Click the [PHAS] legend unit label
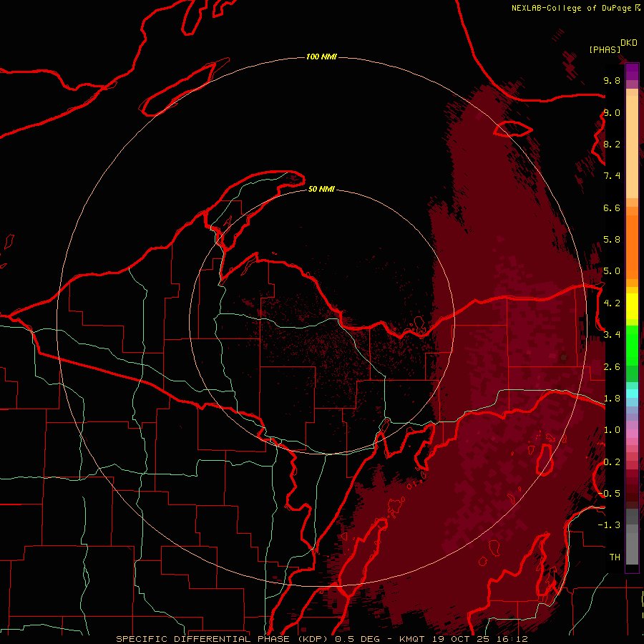The width and height of the screenshot is (644, 644). click(x=605, y=49)
